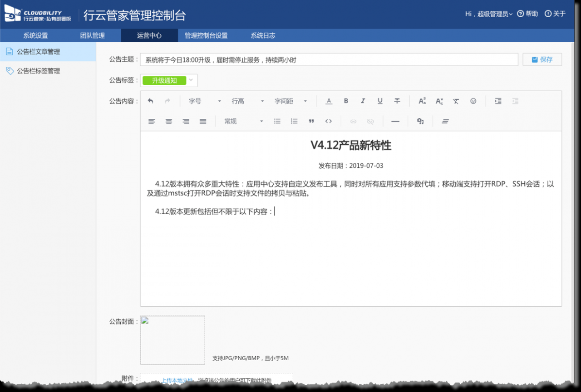Insert a numbered ordered list

point(294,121)
